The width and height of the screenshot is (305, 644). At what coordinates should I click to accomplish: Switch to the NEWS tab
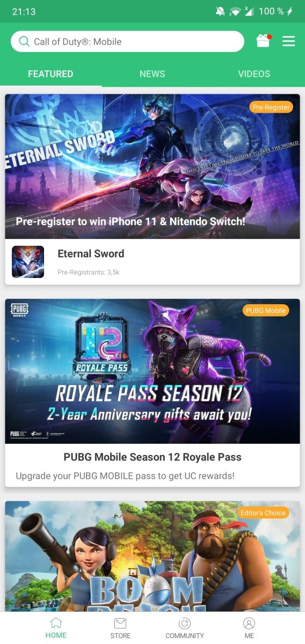[x=152, y=74]
